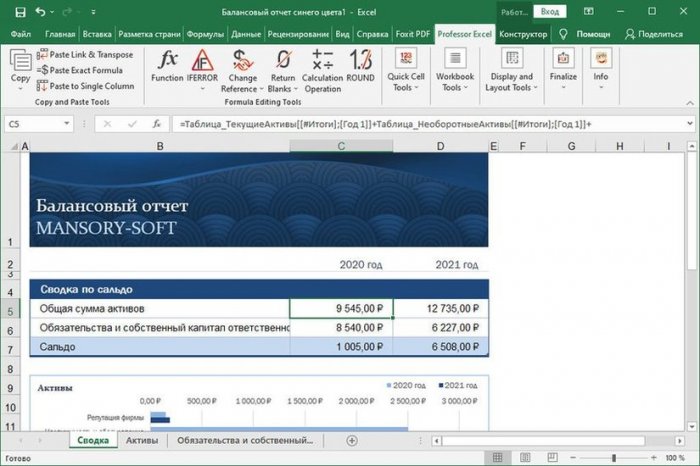Add a new sheet with plus icon

(x=351, y=440)
